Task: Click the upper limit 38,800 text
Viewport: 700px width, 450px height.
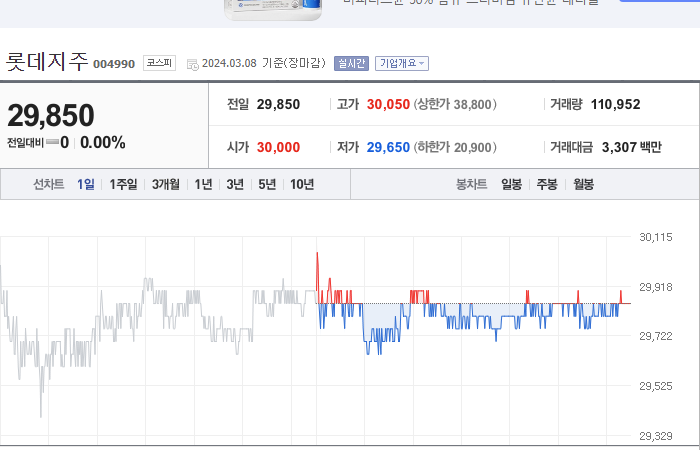Action: 455,104
